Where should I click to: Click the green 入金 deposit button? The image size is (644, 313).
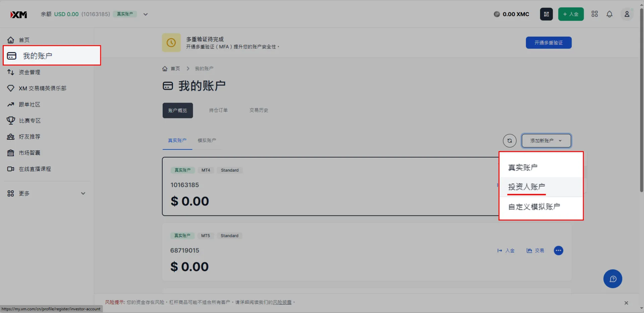[571, 14]
